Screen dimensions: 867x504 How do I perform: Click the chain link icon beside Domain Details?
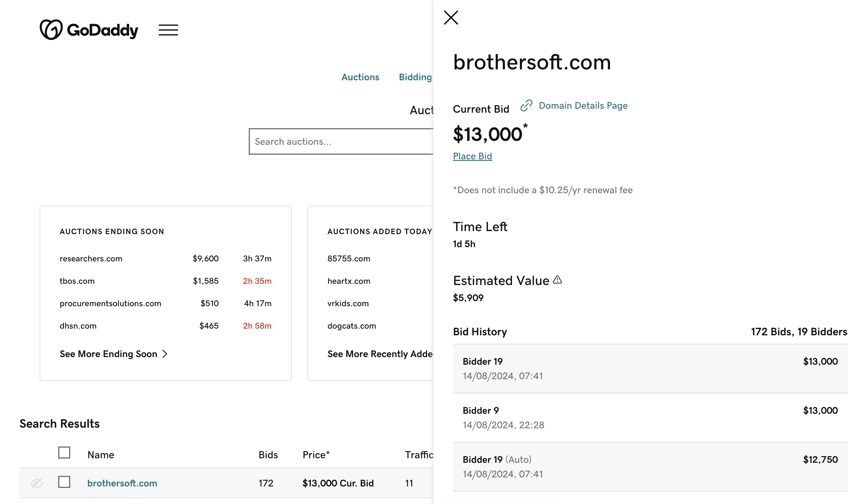coord(526,106)
